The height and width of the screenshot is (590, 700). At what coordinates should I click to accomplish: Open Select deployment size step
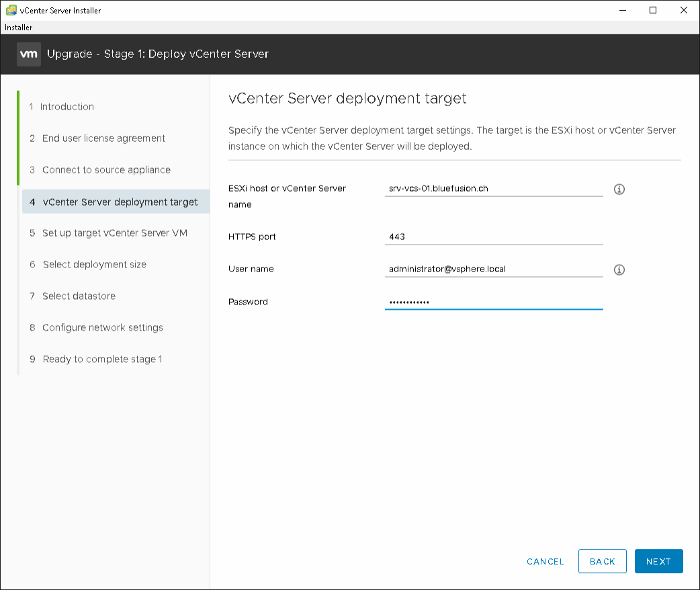(x=94, y=265)
